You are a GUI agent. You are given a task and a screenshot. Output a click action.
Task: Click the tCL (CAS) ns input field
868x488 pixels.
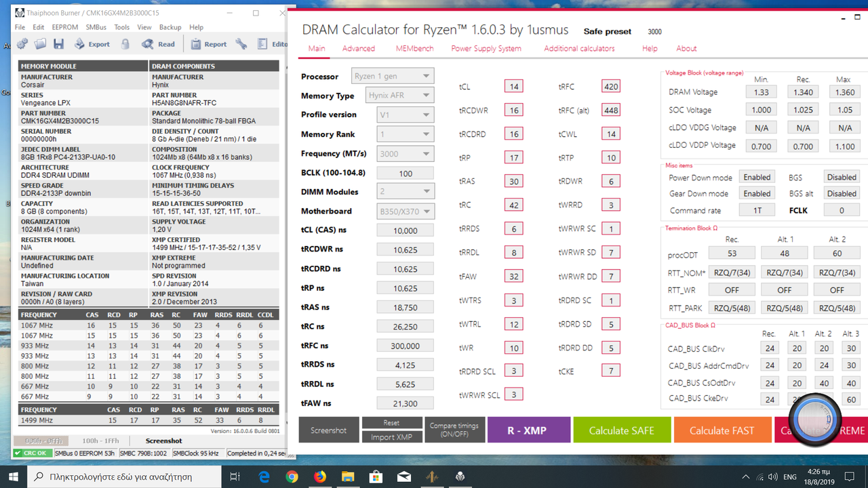(x=406, y=230)
